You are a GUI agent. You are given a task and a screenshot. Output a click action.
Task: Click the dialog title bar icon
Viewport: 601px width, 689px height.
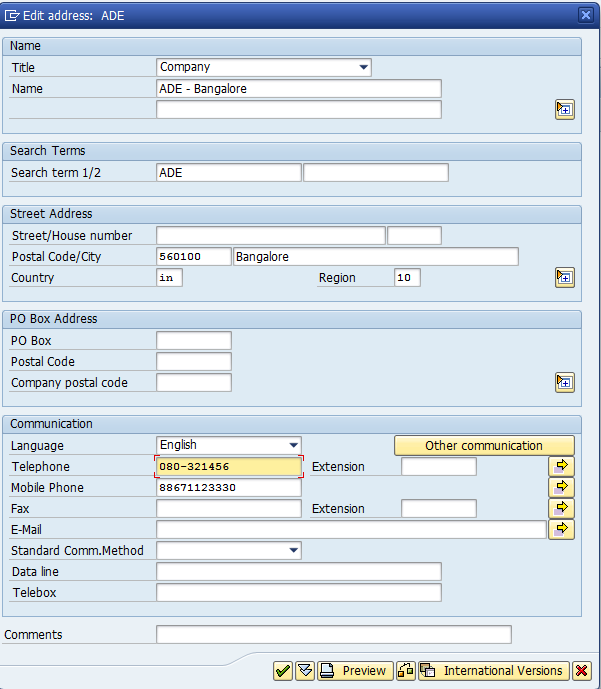point(12,16)
